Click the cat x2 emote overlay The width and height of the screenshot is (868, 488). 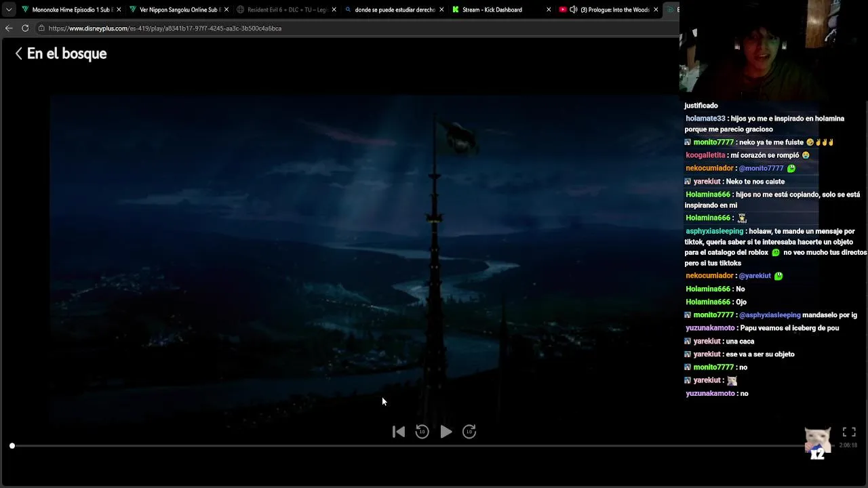pyautogui.click(x=817, y=444)
